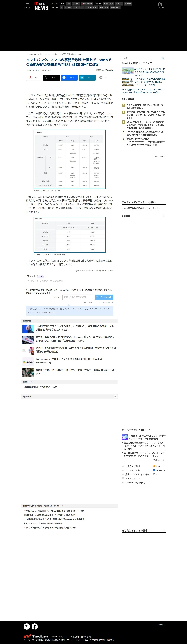
Task: Click the search magnifier icon
Action: click(x=163, y=58)
